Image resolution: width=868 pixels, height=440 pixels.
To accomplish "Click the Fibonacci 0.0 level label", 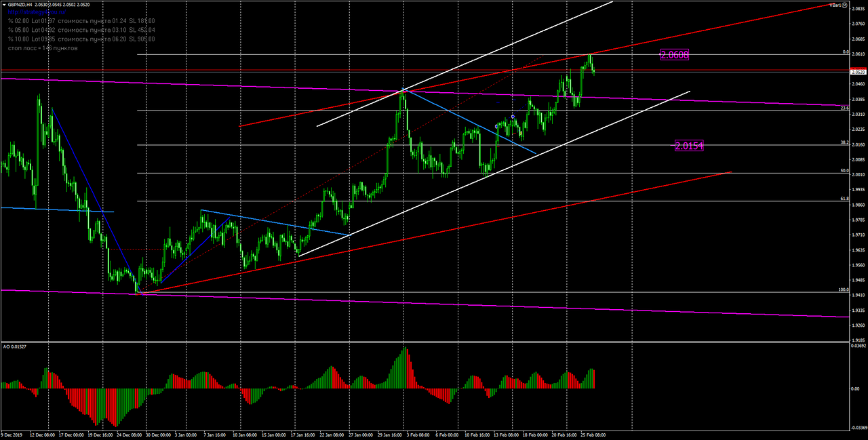I will tap(845, 52).
